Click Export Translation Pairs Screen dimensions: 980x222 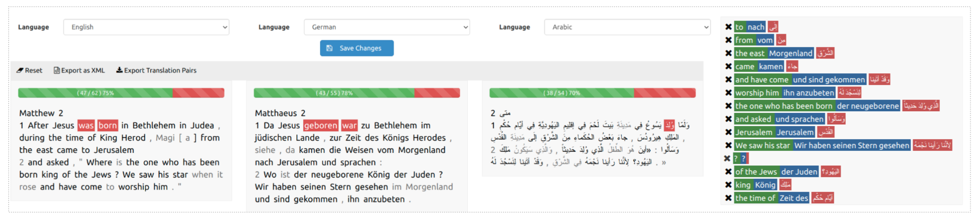tap(156, 70)
